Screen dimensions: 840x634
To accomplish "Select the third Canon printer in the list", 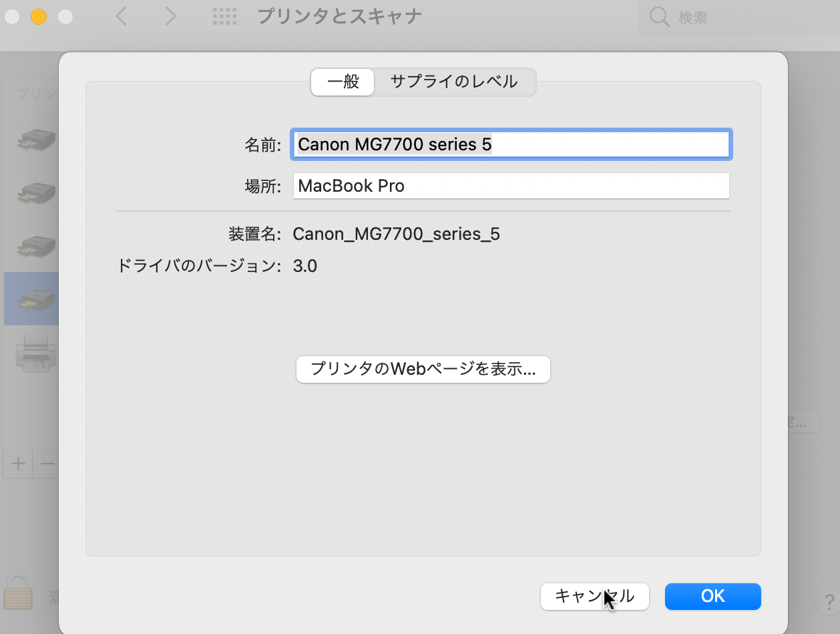I will pyautogui.click(x=36, y=245).
